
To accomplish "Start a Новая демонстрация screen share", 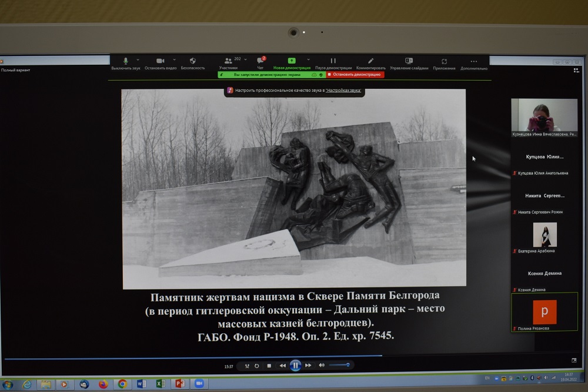I will (291, 61).
